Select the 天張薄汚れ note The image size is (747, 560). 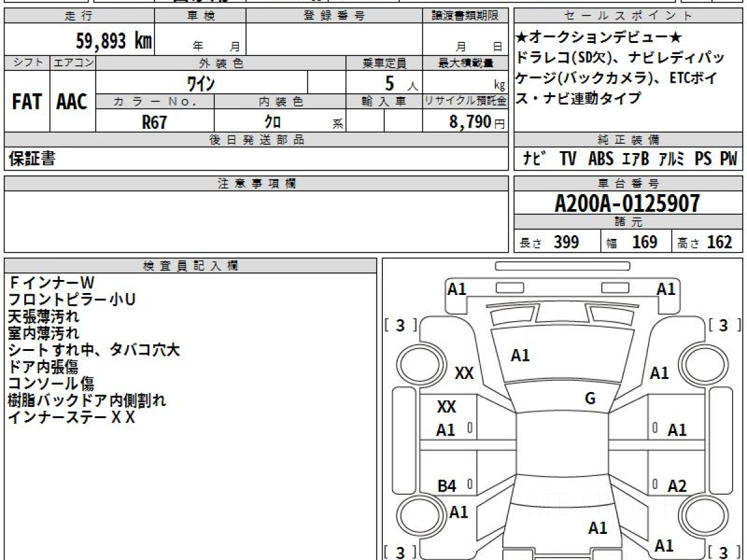point(44,317)
